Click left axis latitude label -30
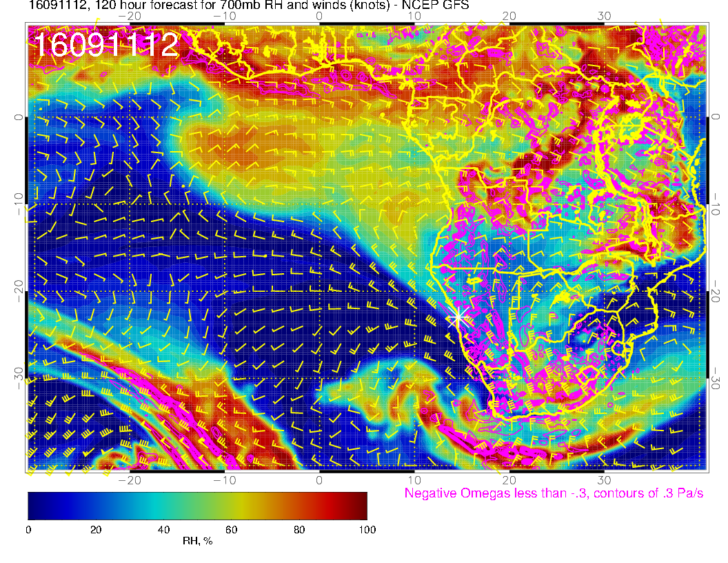 [x=19, y=378]
